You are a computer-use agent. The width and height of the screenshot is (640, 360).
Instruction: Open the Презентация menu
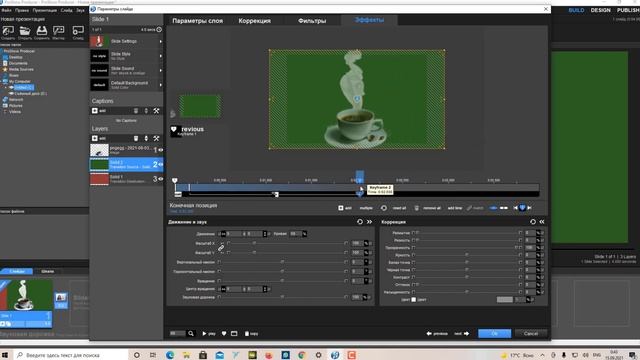pos(44,10)
